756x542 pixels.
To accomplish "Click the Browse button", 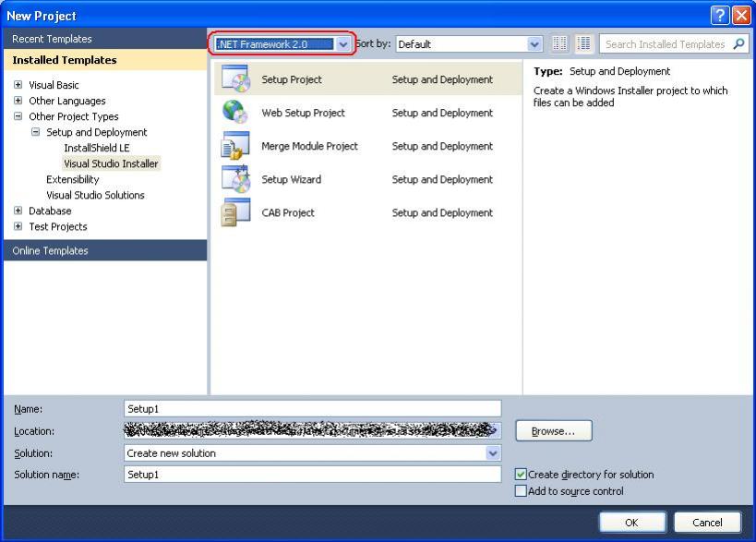I will pyautogui.click(x=554, y=430).
